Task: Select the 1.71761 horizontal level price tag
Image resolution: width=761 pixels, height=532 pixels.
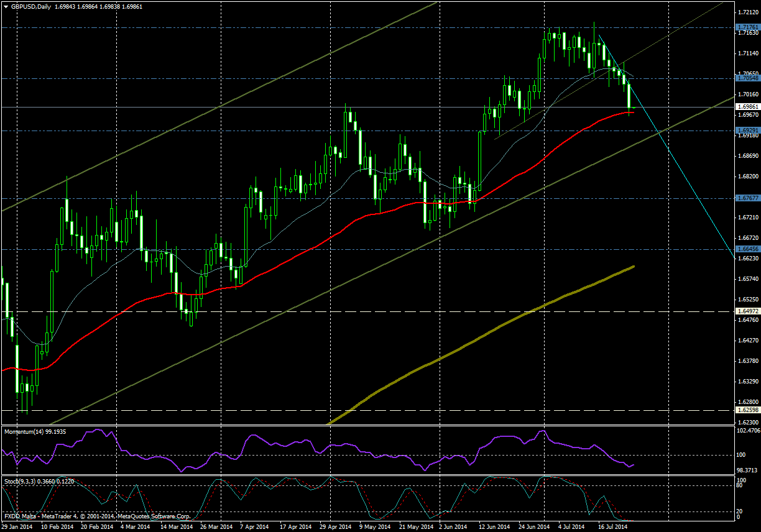Action: pyautogui.click(x=747, y=27)
